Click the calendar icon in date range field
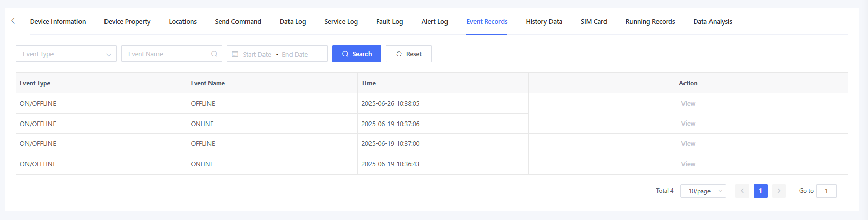The height and width of the screenshot is (220, 868). pos(235,54)
